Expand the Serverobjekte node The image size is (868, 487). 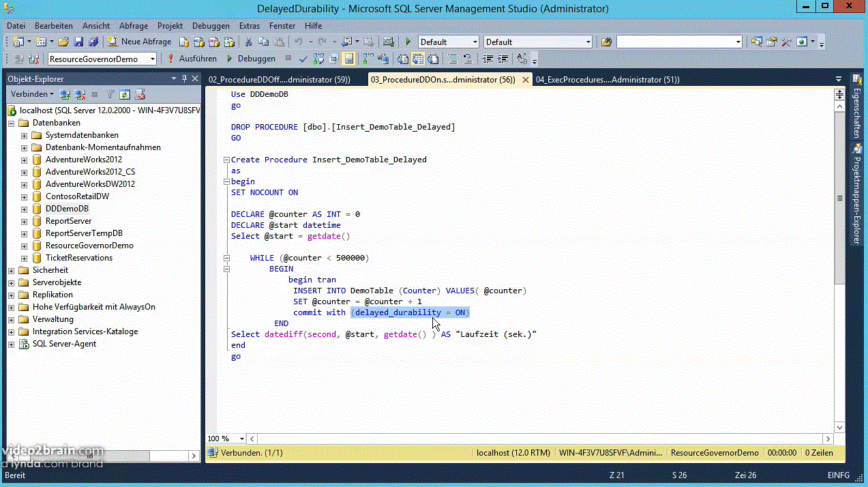(12, 283)
